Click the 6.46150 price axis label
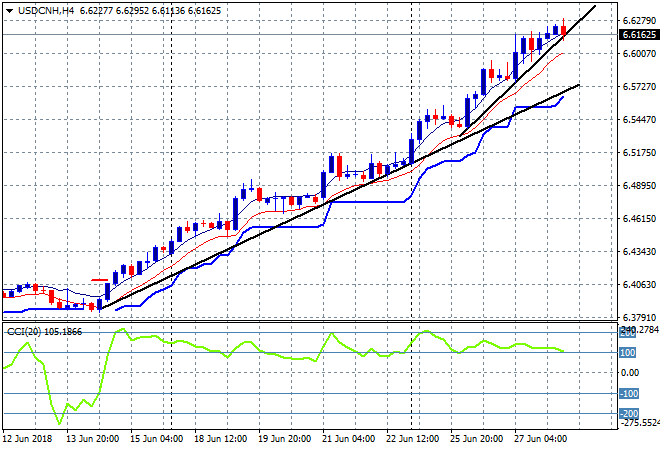The image size is (660, 450). click(x=637, y=218)
